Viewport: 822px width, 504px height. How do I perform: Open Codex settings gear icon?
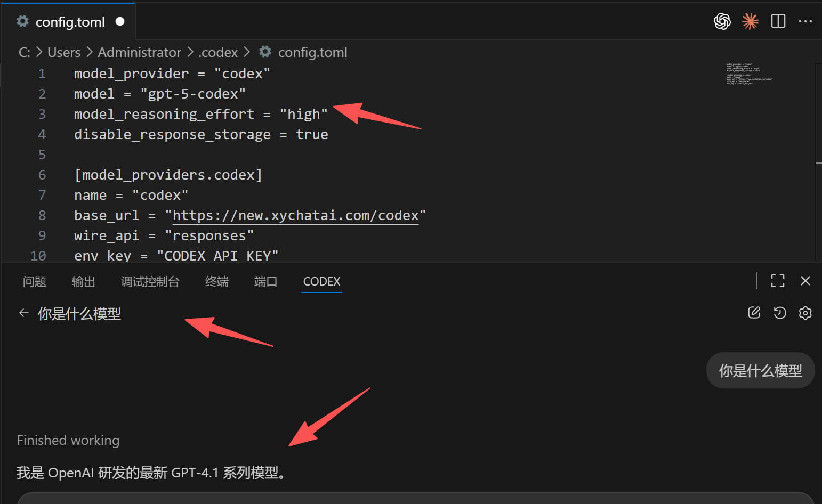point(805,313)
